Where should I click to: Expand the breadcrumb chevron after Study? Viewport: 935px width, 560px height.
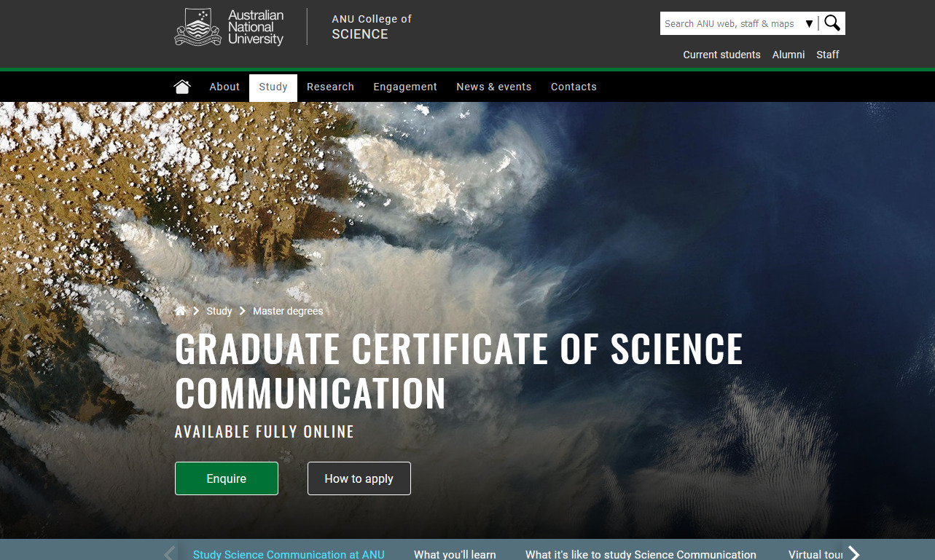[x=241, y=311]
